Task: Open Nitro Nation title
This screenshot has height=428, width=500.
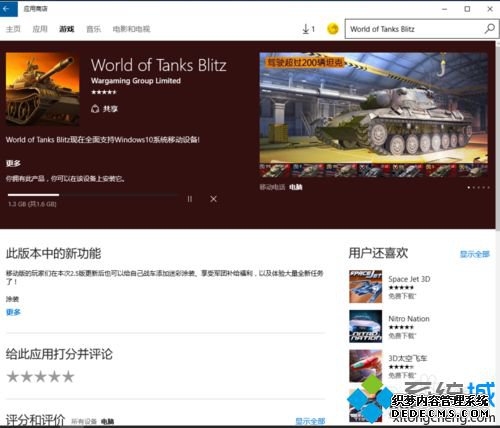Action: 409,319
